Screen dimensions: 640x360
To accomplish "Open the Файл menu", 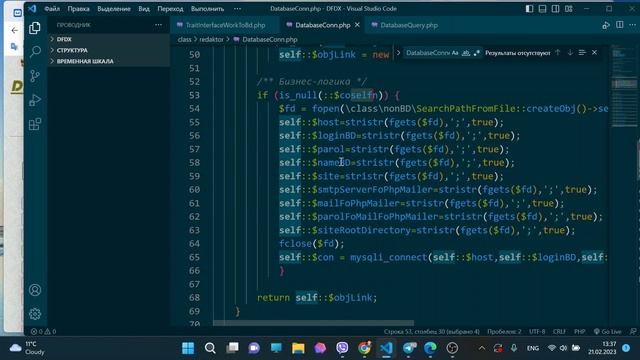I will (52, 9).
